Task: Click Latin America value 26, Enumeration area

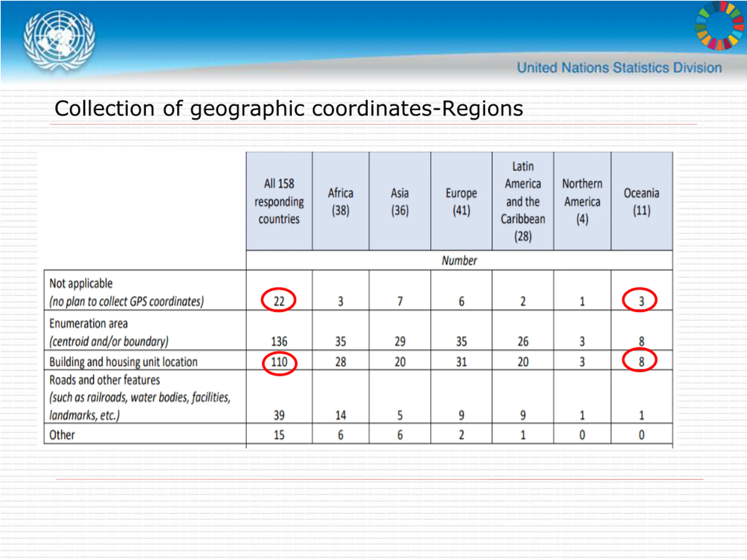Action: click(523, 341)
